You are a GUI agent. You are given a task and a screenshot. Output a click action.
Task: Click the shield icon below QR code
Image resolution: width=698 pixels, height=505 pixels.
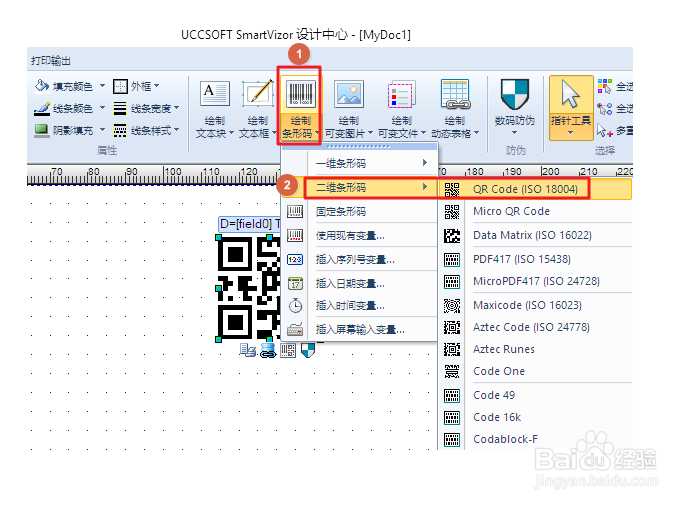pyautogui.click(x=308, y=350)
